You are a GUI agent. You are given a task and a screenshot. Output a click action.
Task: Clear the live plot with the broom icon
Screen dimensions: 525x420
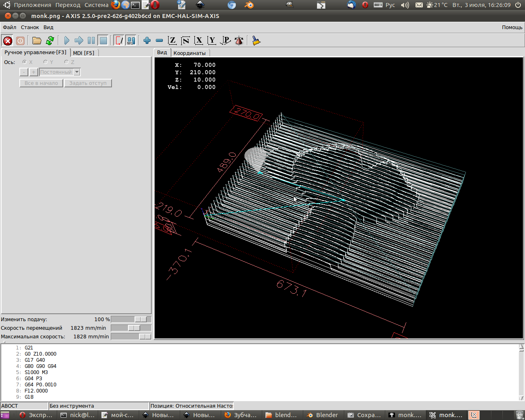(x=256, y=41)
